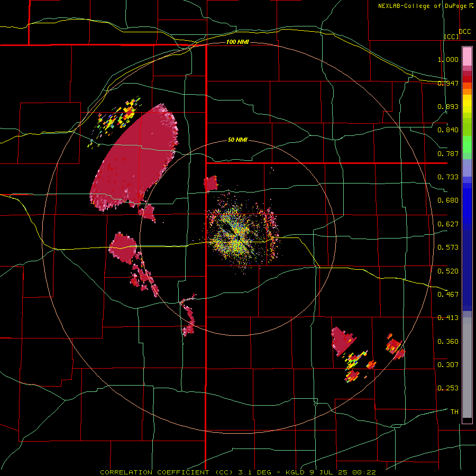
Task: Click the 0.733 color scale value
Action: [x=448, y=177]
